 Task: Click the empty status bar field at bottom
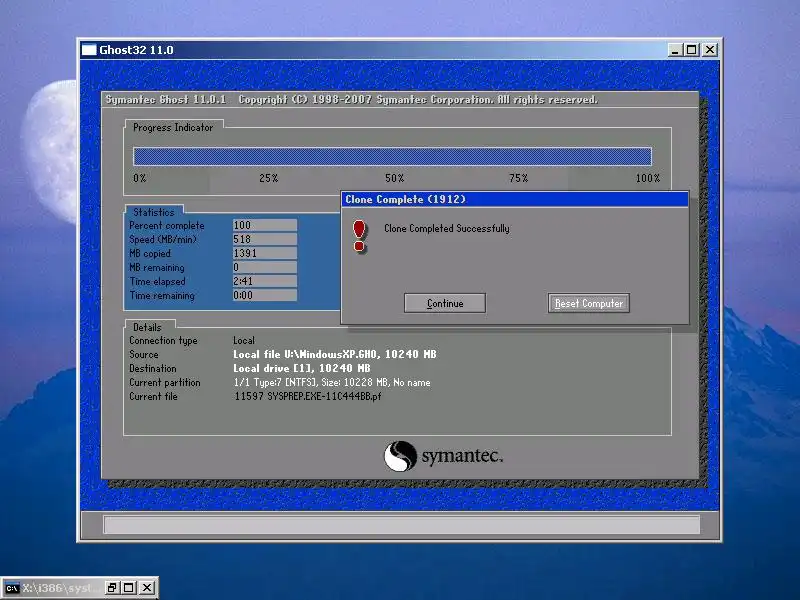click(x=402, y=524)
